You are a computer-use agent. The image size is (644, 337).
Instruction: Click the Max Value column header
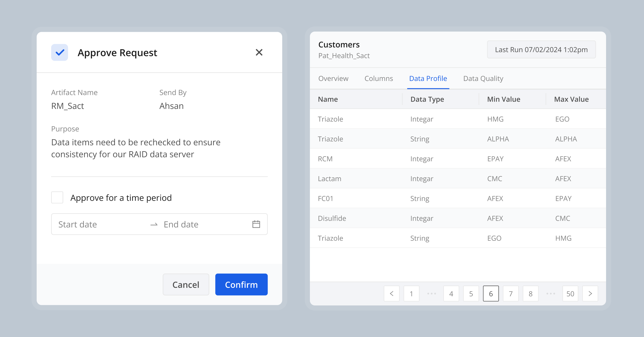point(571,99)
